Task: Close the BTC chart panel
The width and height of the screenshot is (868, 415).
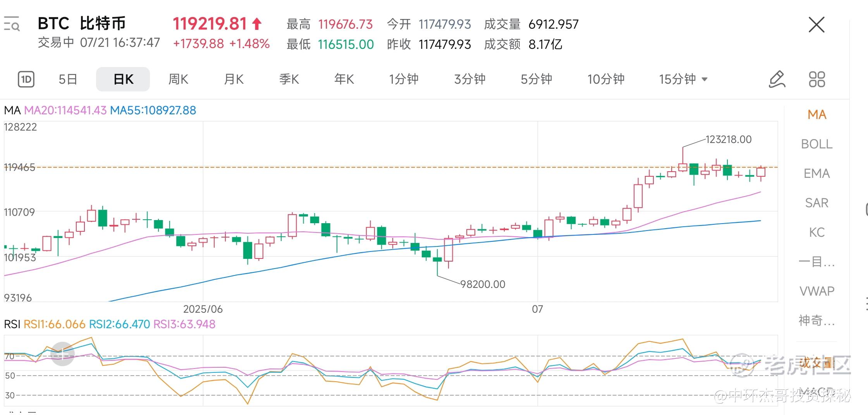Action: coord(816,25)
